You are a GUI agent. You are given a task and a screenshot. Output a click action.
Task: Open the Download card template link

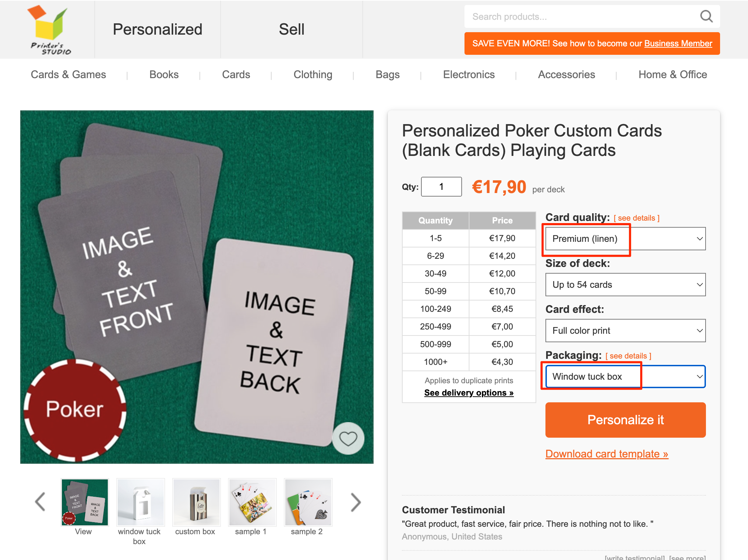click(606, 454)
